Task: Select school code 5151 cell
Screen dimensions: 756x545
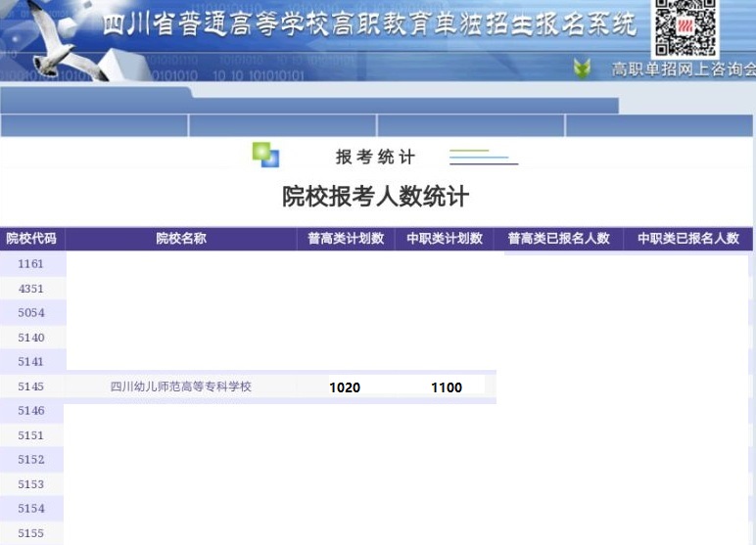Action: 31,435
